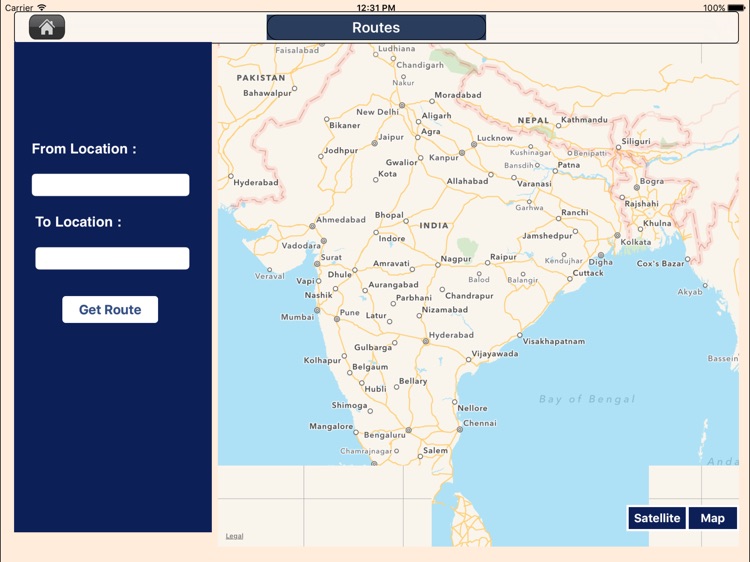Click the Bay of Bengal label
The height and width of the screenshot is (562, 750).
587,399
